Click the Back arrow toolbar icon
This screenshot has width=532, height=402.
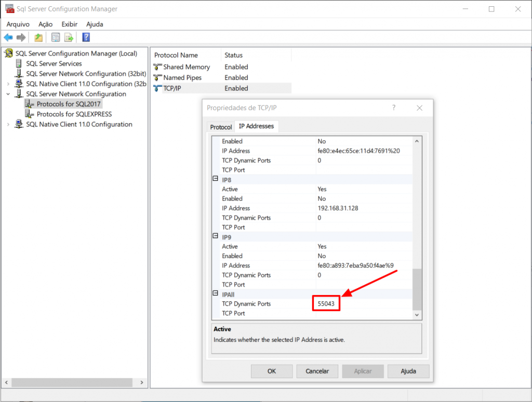coord(8,37)
